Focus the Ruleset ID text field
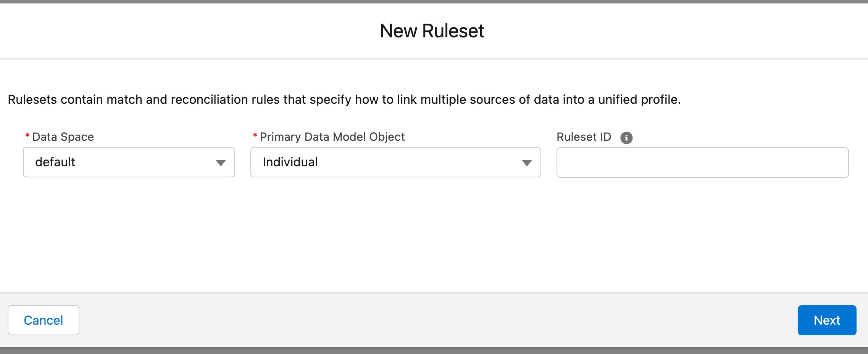Viewport: 868px width, 354px height. 703,163
